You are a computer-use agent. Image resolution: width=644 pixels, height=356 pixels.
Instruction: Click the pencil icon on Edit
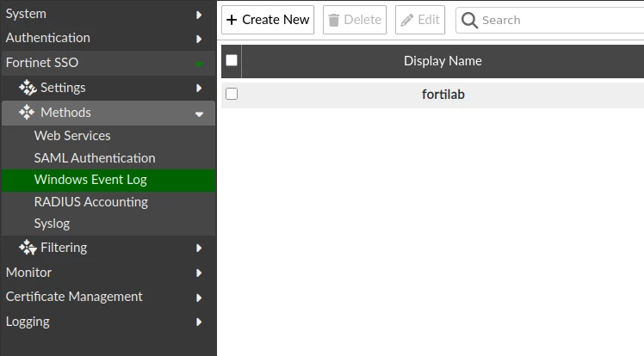(406, 20)
